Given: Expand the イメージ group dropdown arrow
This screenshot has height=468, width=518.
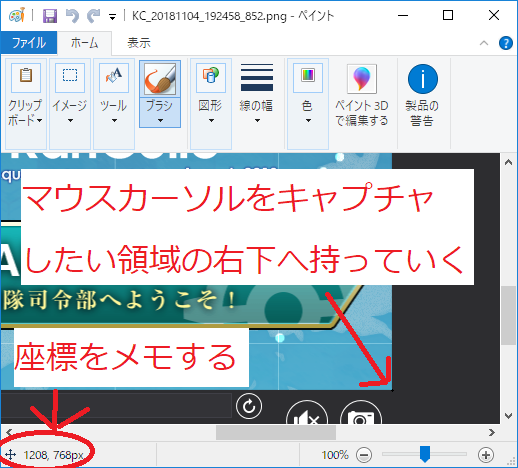Looking at the screenshot, I should point(70,120).
